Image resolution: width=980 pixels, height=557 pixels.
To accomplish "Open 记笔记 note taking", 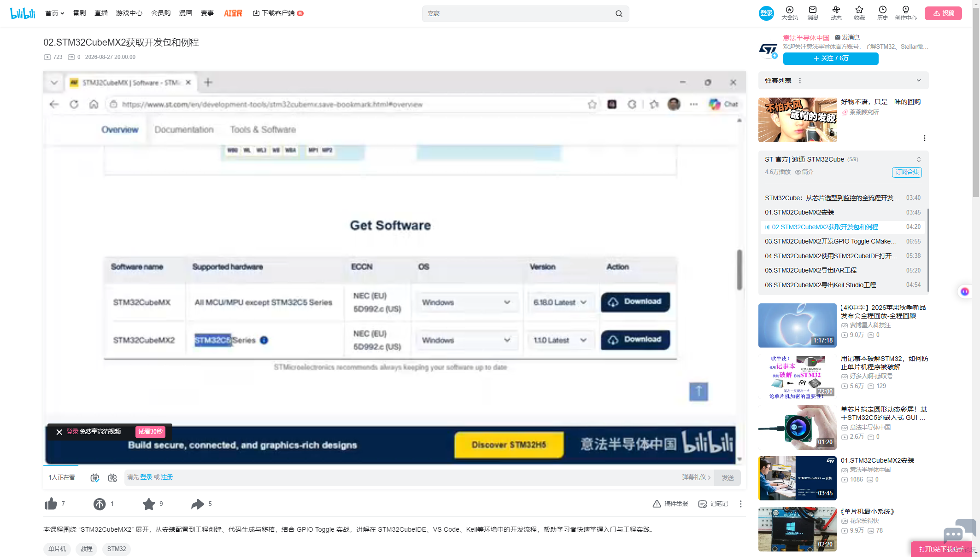I will coord(713,504).
